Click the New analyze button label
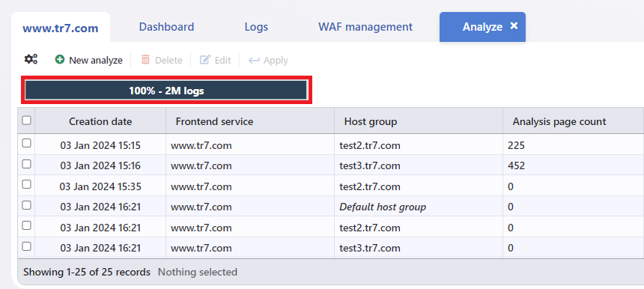The height and width of the screenshot is (289, 644). tap(96, 61)
